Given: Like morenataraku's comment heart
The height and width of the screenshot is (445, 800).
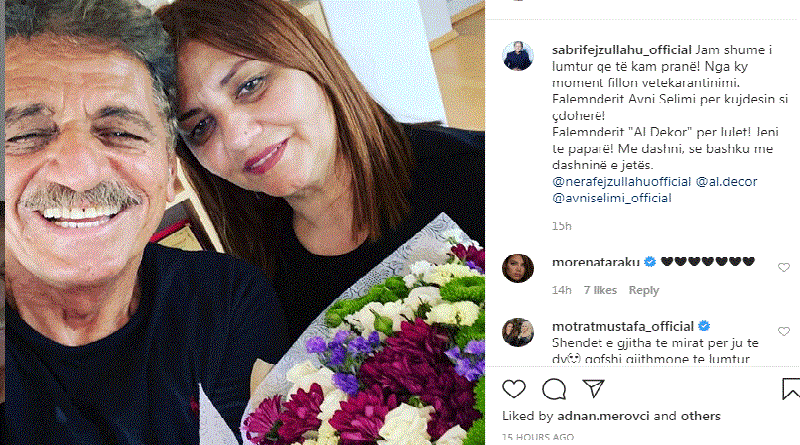Looking at the screenshot, I should [x=784, y=267].
